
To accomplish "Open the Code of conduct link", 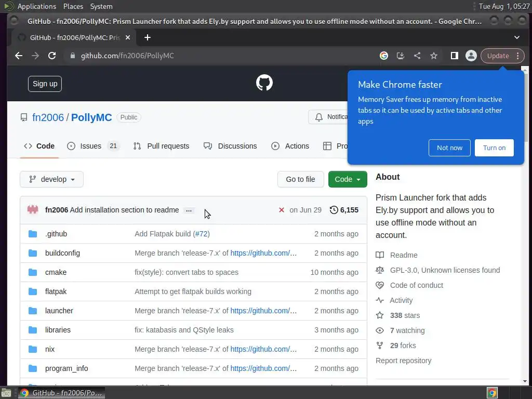I will point(416,285).
